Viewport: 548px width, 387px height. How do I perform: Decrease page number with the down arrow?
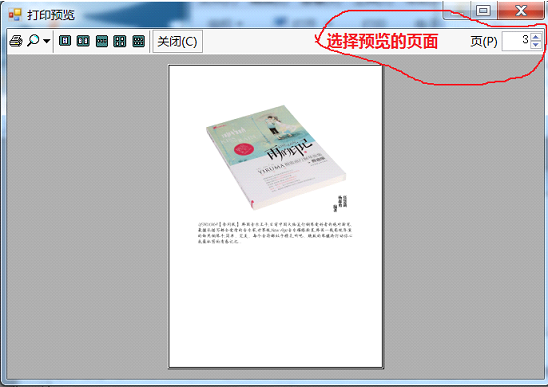coord(536,45)
